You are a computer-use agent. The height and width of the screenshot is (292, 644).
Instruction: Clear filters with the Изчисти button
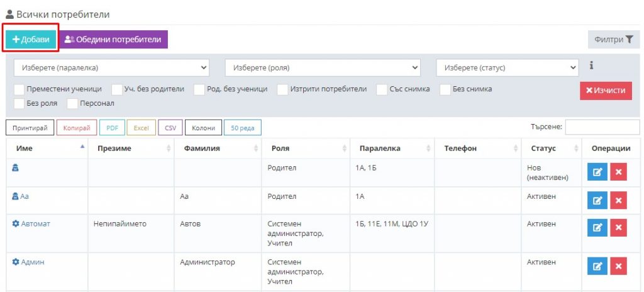point(606,91)
